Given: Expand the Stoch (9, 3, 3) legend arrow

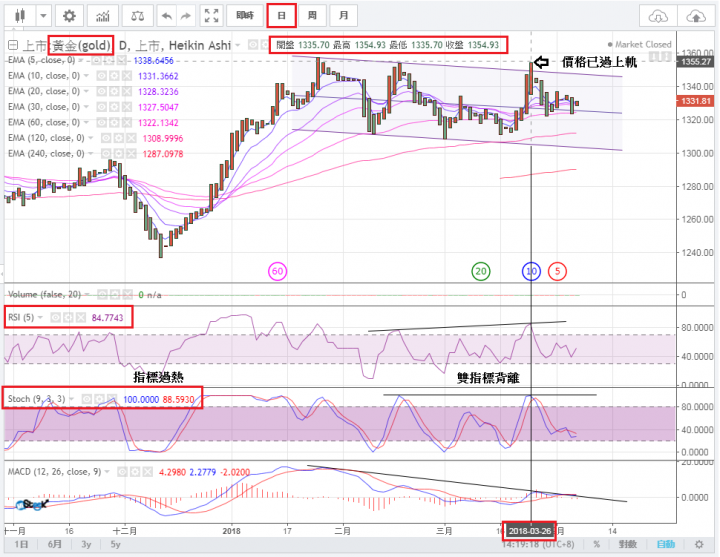Looking at the screenshot, I should pyautogui.click(x=72, y=399).
